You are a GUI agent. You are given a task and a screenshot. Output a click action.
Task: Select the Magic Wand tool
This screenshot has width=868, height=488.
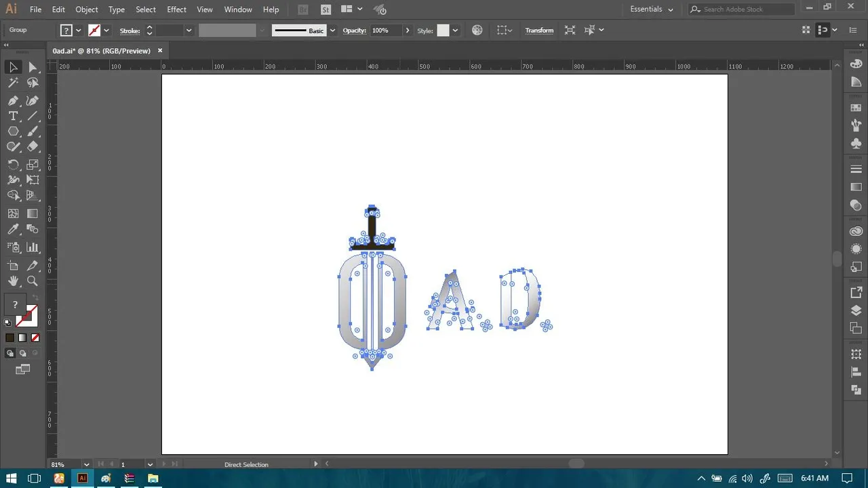[x=13, y=83]
